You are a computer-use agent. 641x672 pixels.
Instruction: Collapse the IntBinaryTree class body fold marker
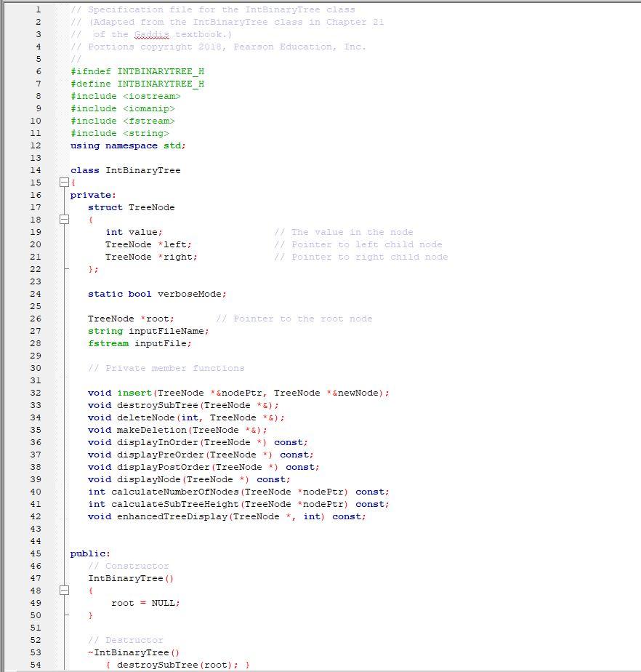point(64,182)
